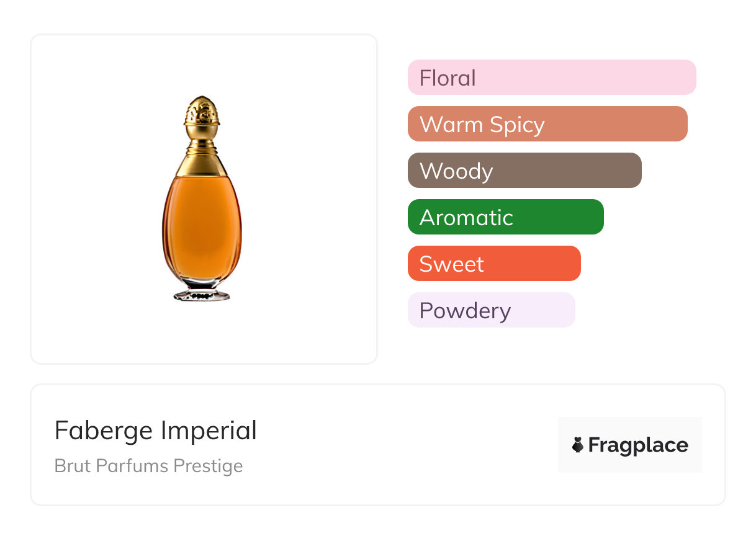Choose the lavender Powdery accord bar
The height and width of the screenshot is (536, 756).
tap(491, 310)
